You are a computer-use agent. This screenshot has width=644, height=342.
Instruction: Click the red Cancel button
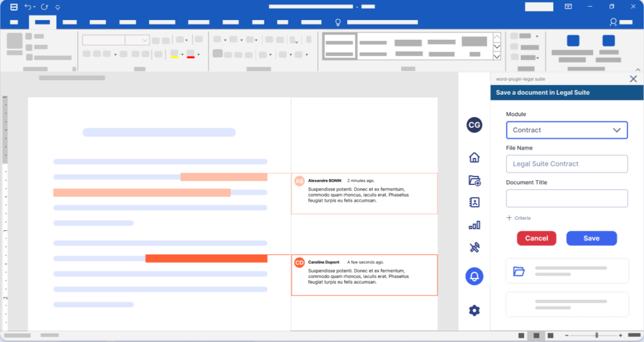click(x=536, y=238)
